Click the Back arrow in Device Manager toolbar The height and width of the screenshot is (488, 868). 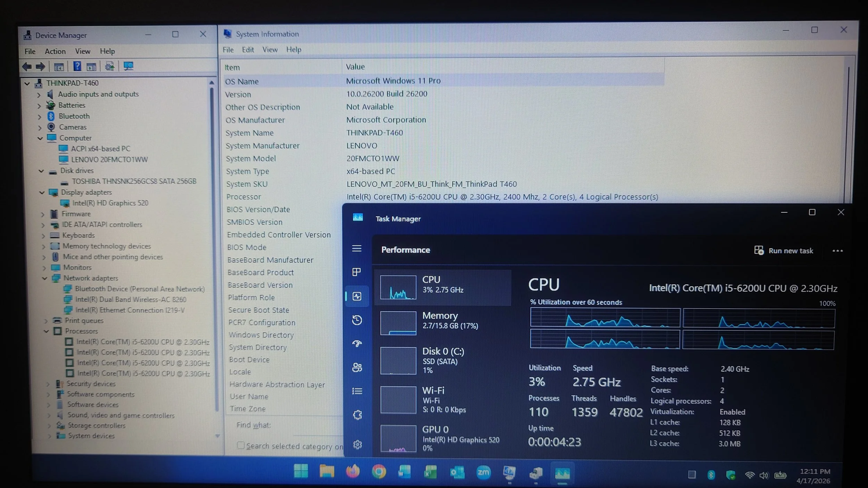click(27, 66)
